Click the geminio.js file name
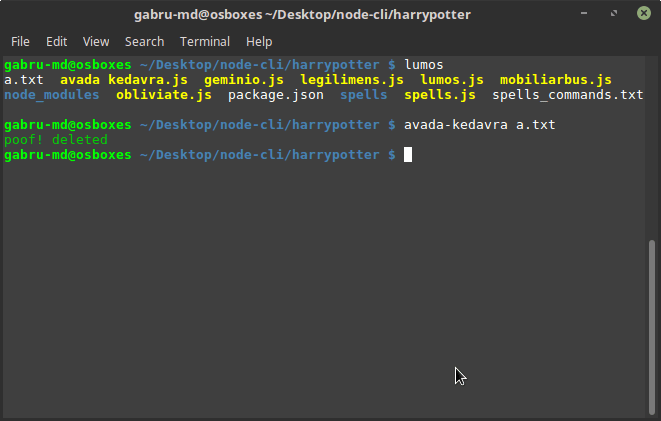The image size is (661, 421). point(244,80)
